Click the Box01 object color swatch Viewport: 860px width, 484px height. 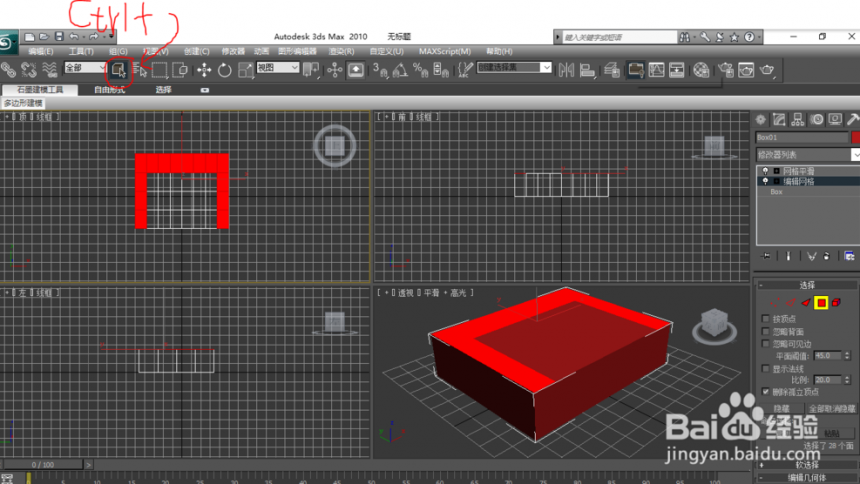(x=856, y=137)
